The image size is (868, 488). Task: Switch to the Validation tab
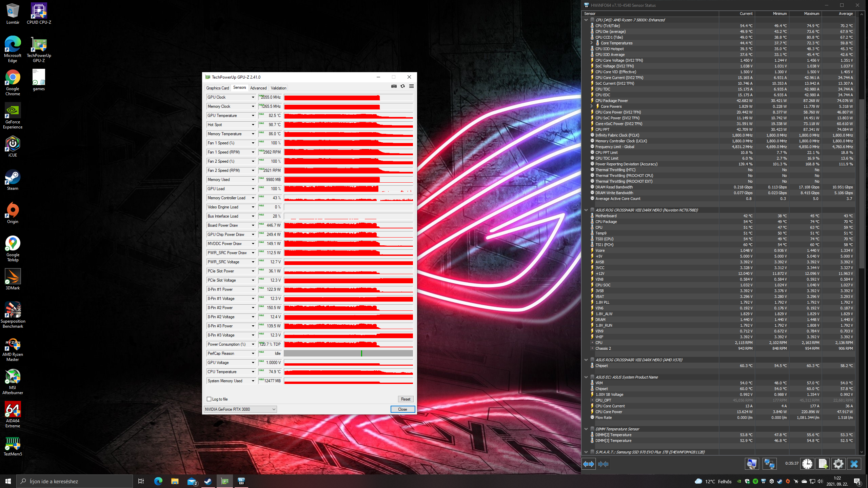click(278, 88)
